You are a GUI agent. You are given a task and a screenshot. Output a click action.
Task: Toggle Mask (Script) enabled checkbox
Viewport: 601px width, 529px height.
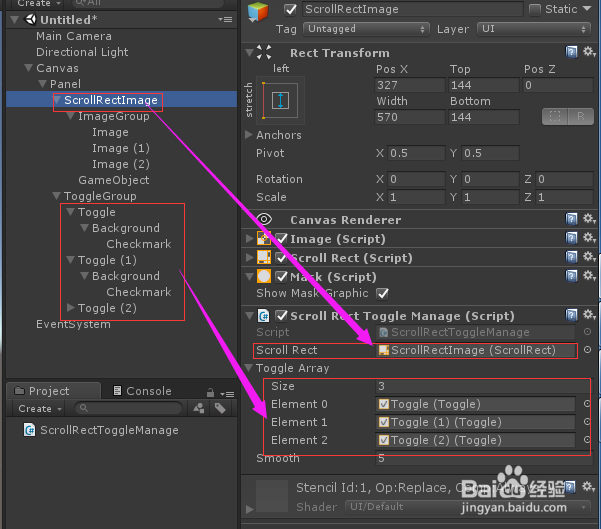click(x=282, y=276)
